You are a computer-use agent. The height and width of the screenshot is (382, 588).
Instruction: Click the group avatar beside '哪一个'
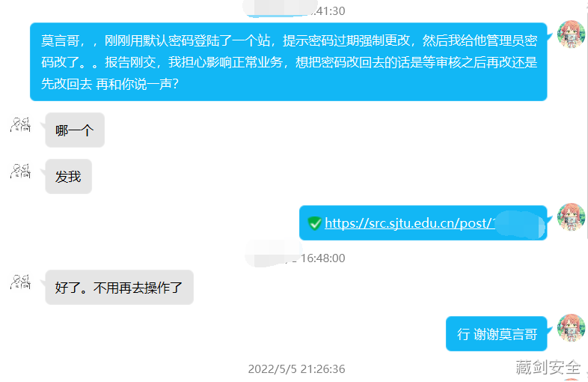coord(21,124)
